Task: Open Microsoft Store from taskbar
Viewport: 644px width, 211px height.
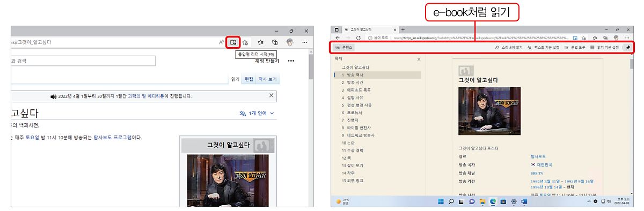Action: coord(504,201)
